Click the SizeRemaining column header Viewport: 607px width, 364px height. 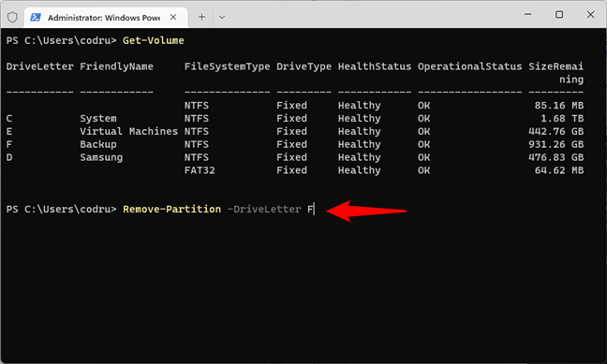[x=555, y=73]
